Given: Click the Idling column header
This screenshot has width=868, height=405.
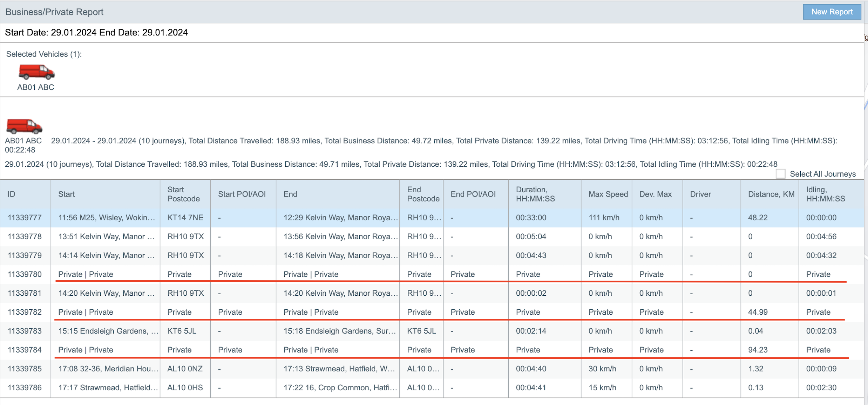Looking at the screenshot, I should point(825,194).
